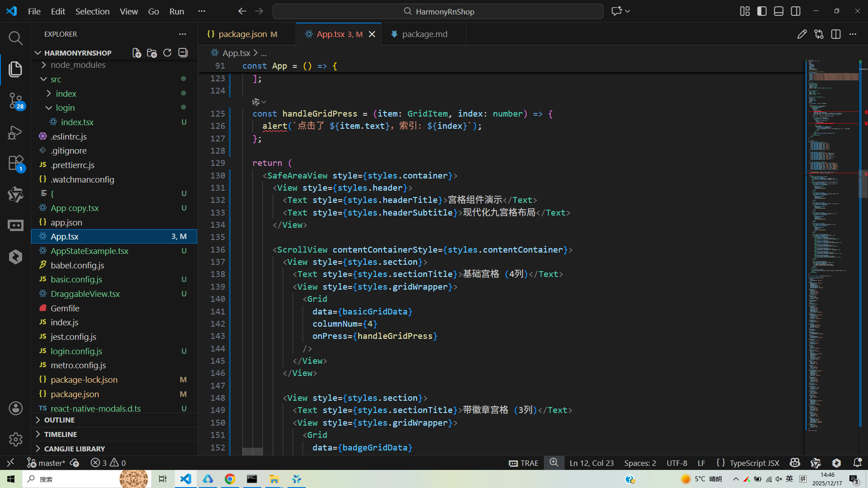The image size is (868, 488).
Task: Click TypeScript JSX language mode in status bar
Action: pos(754,463)
